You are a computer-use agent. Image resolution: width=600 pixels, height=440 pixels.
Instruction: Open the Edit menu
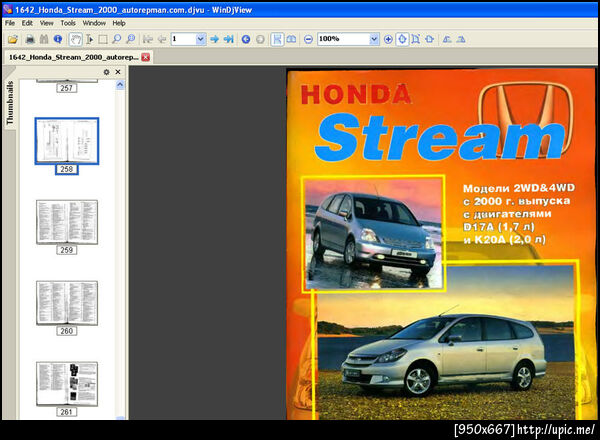coord(27,23)
